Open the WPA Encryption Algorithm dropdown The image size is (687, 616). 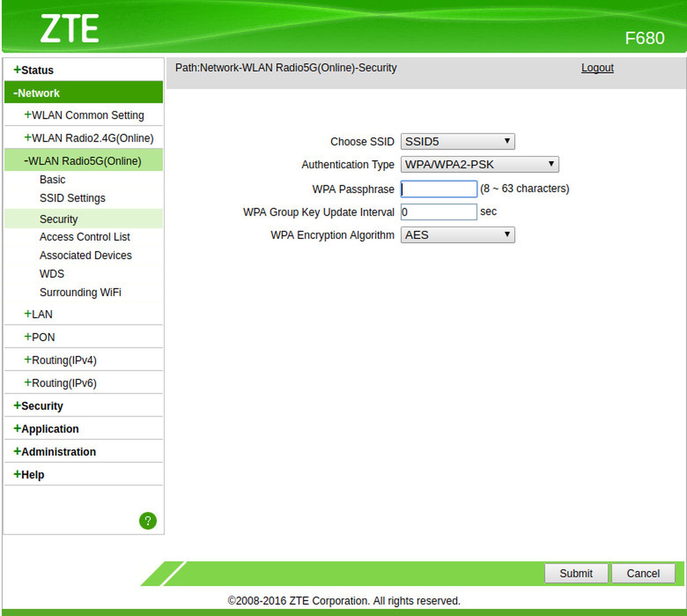coord(457,235)
